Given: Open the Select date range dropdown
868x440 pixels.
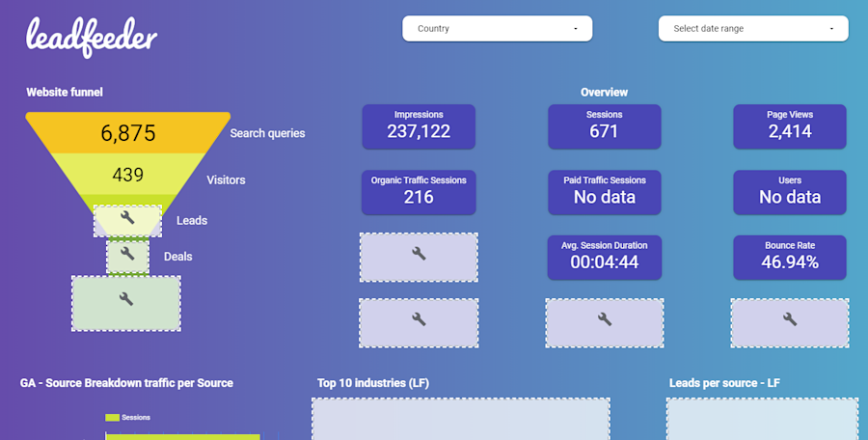Looking at the screenshot, I should click(x=753, y=28).
